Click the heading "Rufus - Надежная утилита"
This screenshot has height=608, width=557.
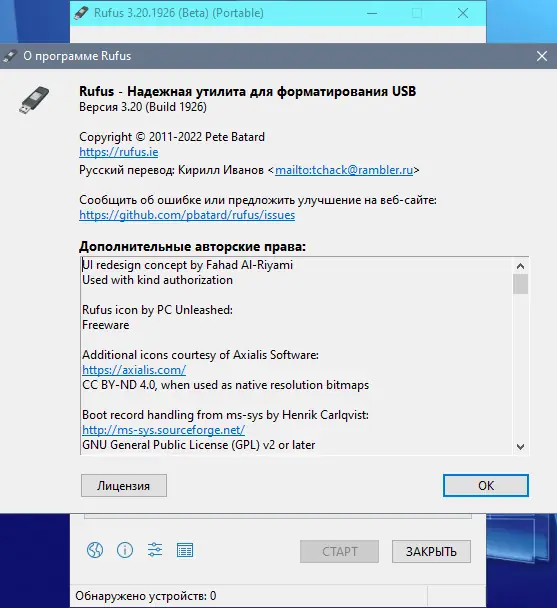point(247,92)
